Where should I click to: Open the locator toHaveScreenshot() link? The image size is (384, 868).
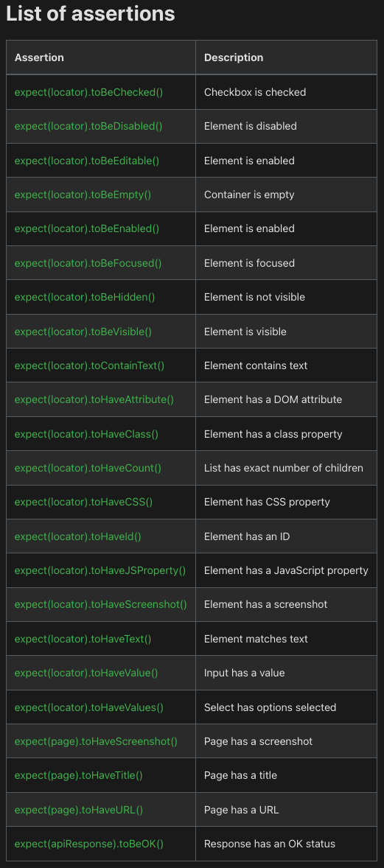[101, 604]
